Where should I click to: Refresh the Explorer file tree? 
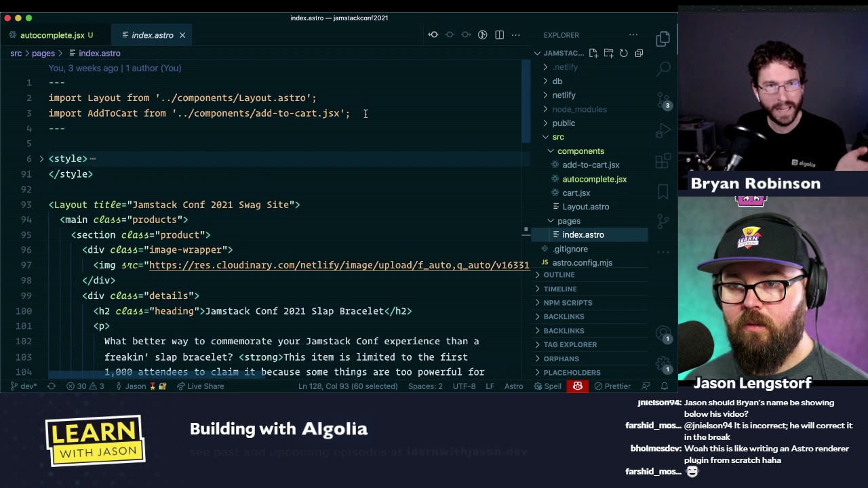623,53
